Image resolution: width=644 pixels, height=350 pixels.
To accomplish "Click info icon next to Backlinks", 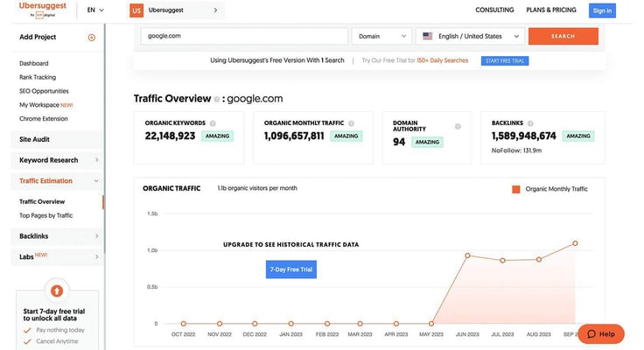I will pyautogui.click(x=530, y=123).
